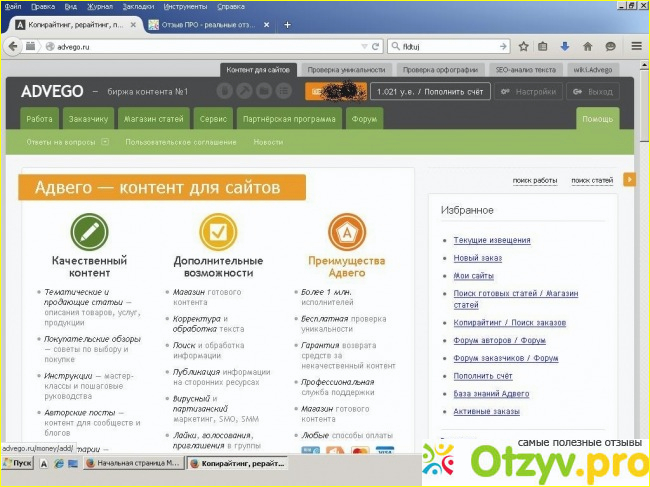Click the 'Мои сайты' link
Screen dimensions: 650x487
point(473,274)
